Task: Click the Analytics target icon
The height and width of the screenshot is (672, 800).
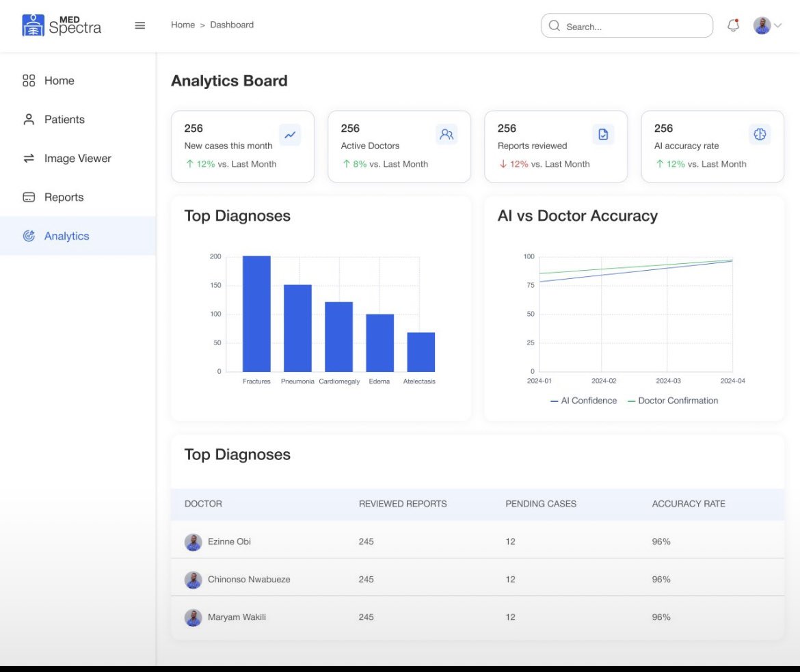Action: coord(29,235)
